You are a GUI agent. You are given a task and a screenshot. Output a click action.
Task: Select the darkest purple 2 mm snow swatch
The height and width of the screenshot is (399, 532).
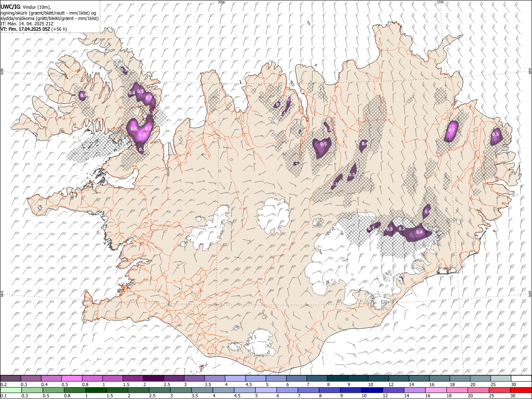153,378
